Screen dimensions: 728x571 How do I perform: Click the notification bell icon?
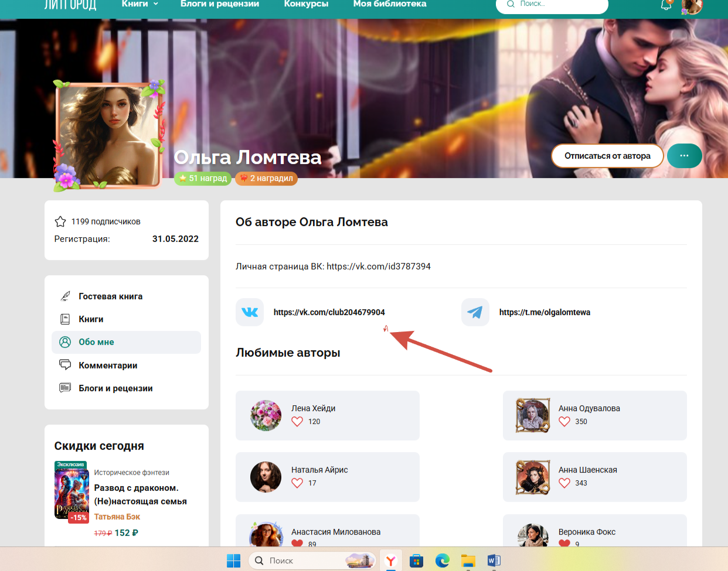666,5
